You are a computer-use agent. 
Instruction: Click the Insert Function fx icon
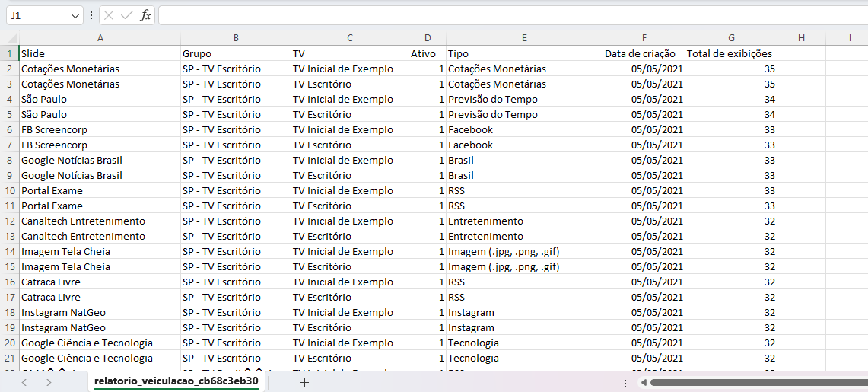click(x=145, y=15)
